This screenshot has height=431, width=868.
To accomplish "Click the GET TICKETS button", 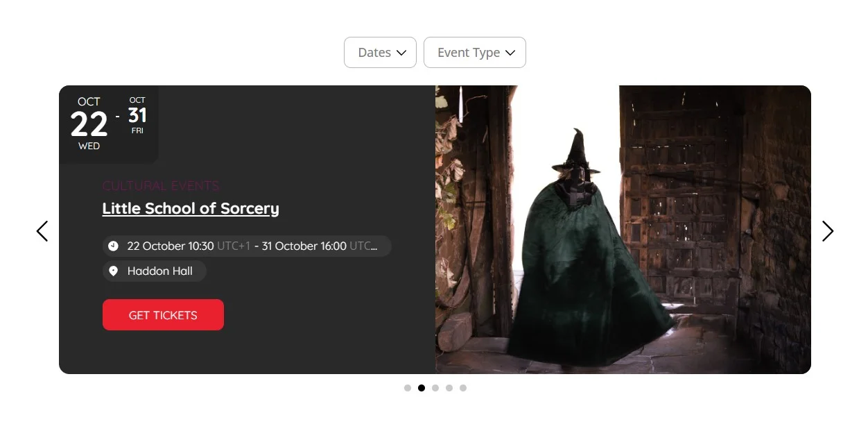I will click(163, 315).
